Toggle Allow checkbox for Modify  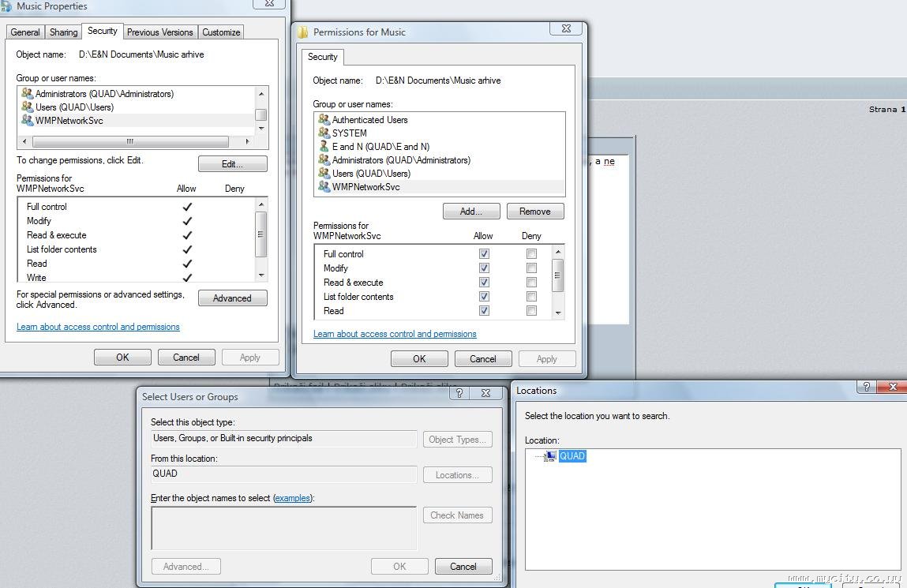click(484, 268)
